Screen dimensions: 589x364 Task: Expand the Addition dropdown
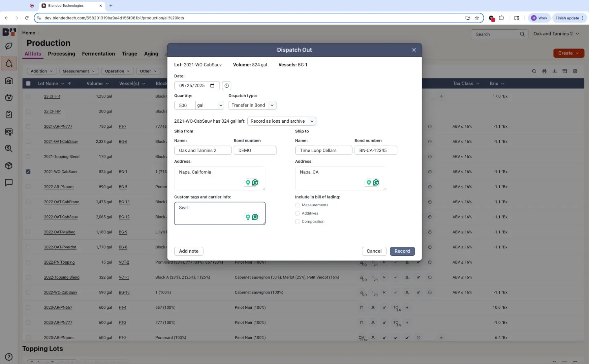click(x=42, y=71)
